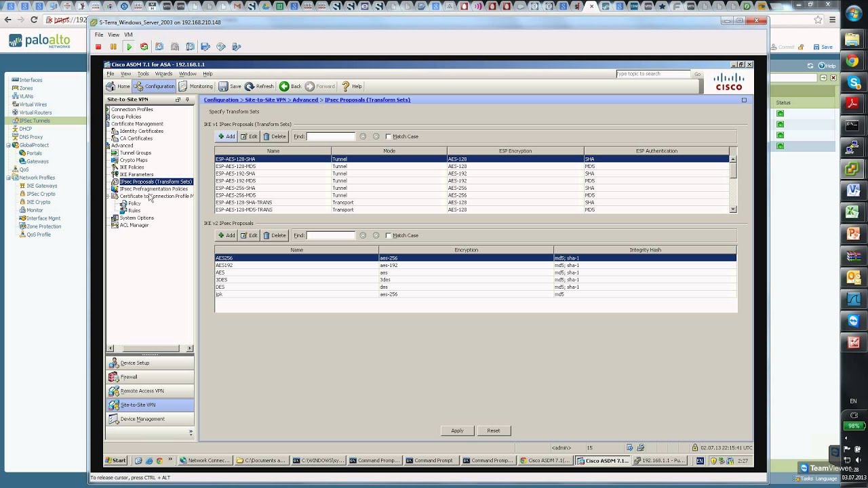Focus the IKE v1 Find field

[330, 136]
